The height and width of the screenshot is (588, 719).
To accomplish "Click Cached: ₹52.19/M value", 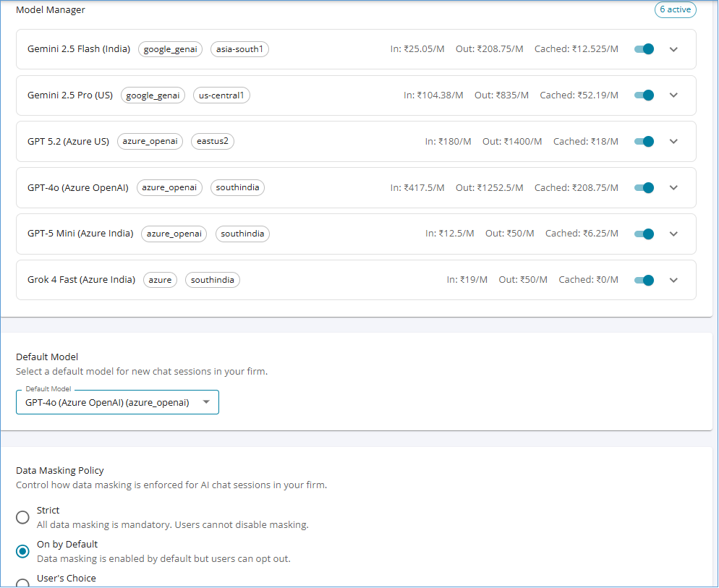I will [579, 95].
